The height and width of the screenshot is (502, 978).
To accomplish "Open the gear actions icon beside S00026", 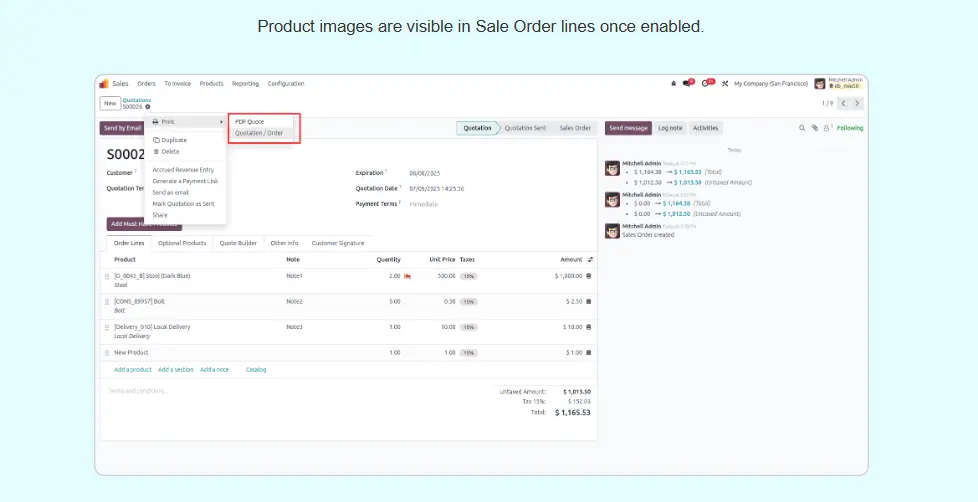I will 148,106.
